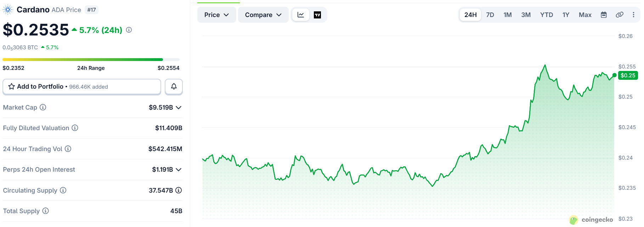Switch to the line chart view icon
This screenshot has width=644, height=227.
(301, 15)
